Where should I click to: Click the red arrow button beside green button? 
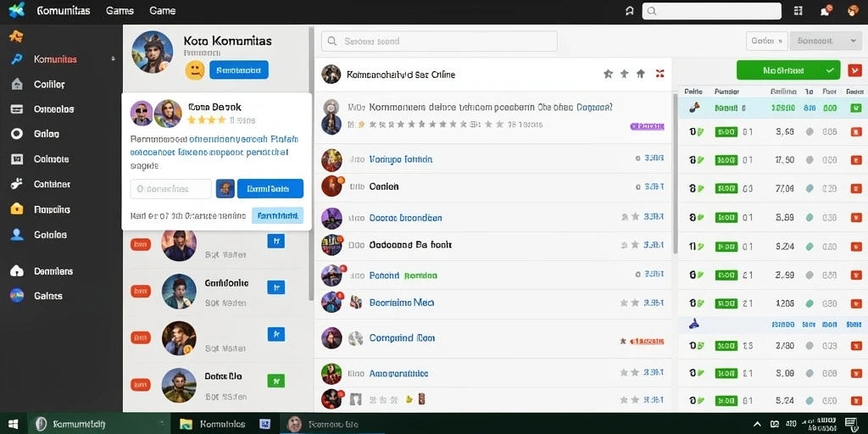pos(854,70)
